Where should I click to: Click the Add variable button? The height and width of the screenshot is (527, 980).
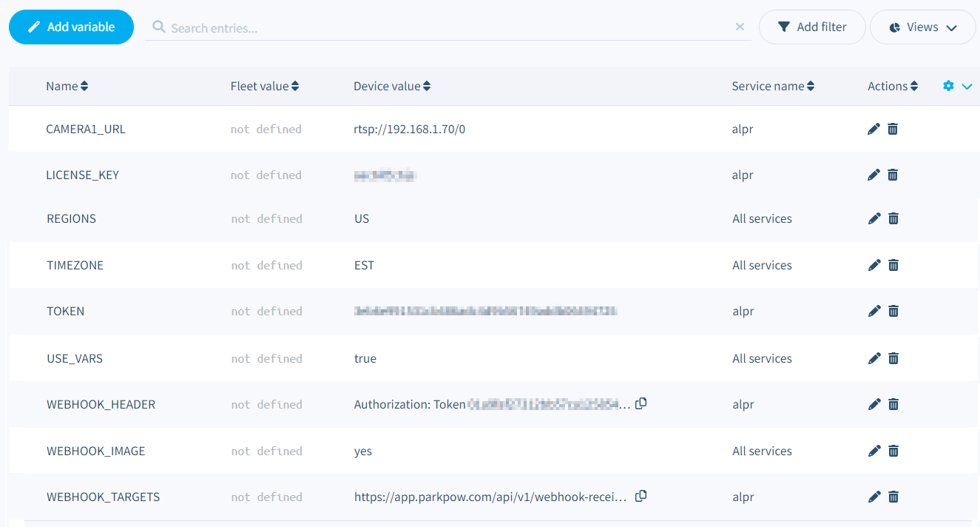pos(71,27)
